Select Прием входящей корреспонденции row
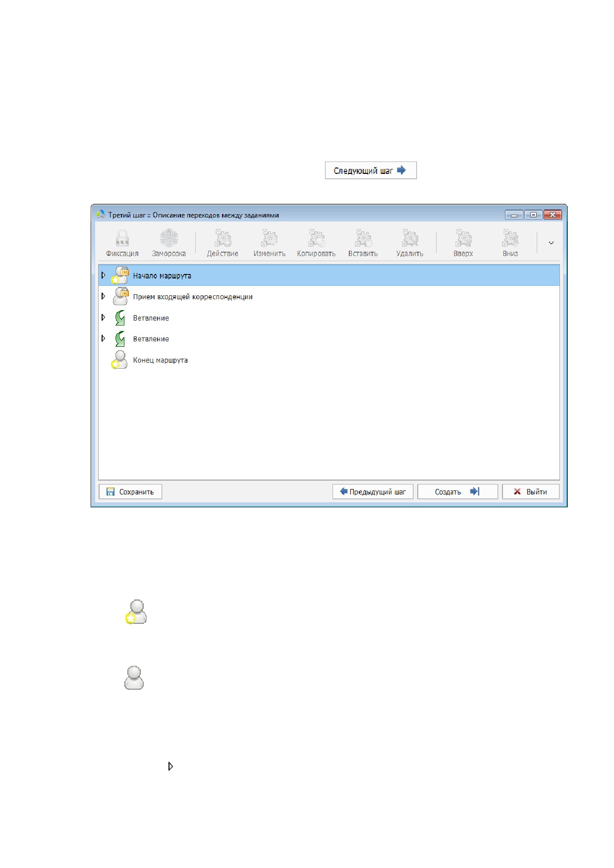Viewport: 614px width, 868px height. click(329, 297)
